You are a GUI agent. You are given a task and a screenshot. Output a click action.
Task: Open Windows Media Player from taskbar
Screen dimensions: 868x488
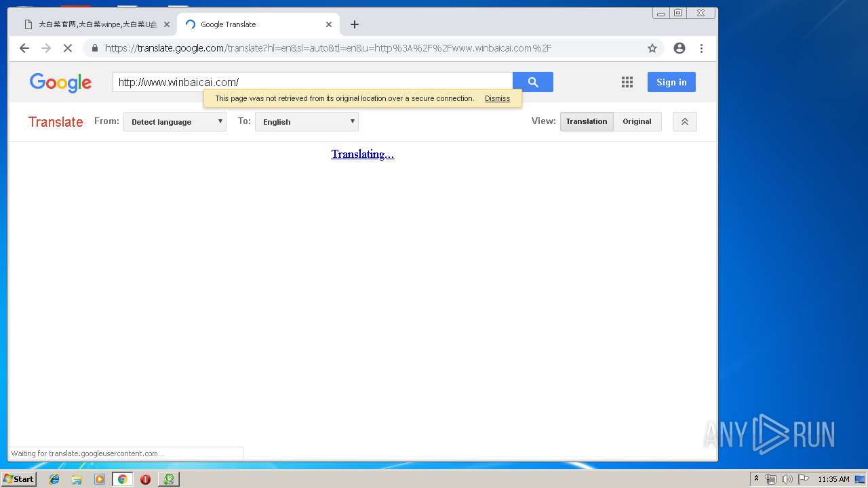(x=100, y=479)
